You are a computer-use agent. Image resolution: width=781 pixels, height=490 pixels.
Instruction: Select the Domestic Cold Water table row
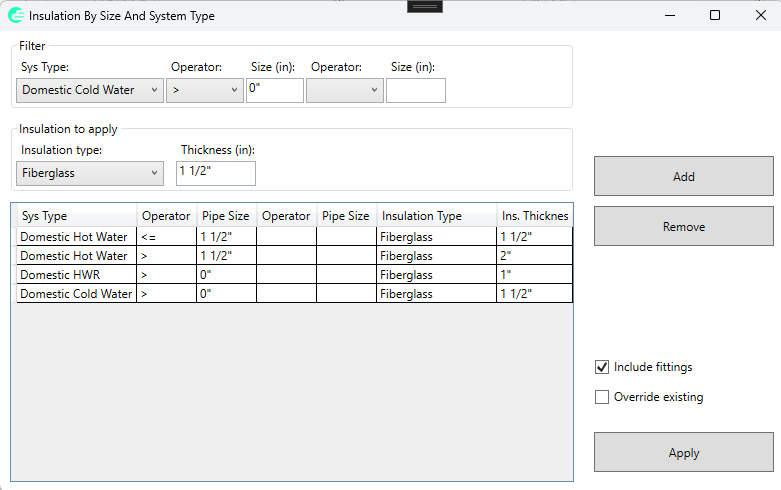point(76,294)
